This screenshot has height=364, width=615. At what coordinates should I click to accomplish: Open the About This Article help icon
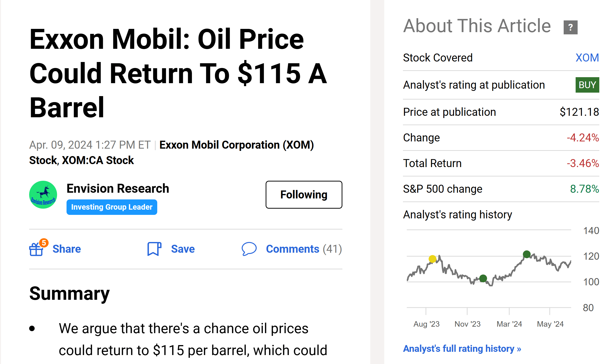click(x=570, y=27)
